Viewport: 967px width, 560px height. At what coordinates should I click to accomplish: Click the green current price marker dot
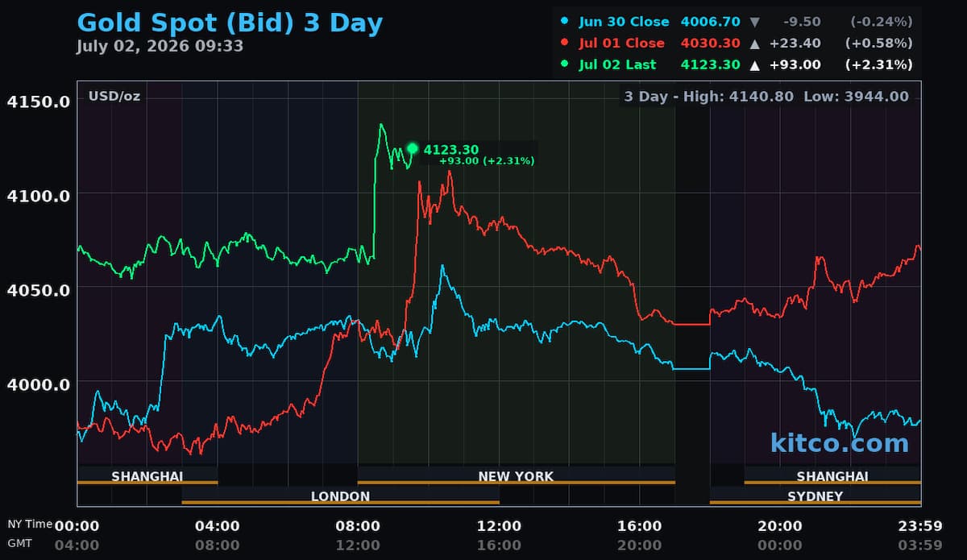coord(413,148)
